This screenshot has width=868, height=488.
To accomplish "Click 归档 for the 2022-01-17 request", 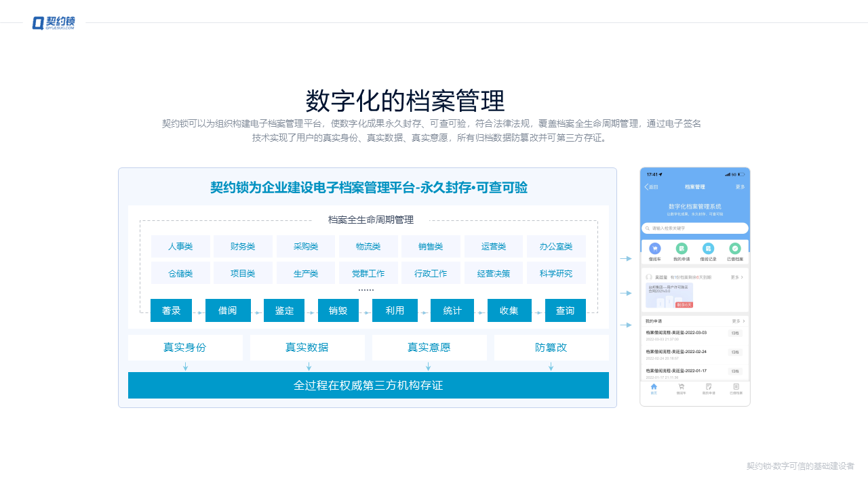I will pyautogui.click(x=735, y=371).
